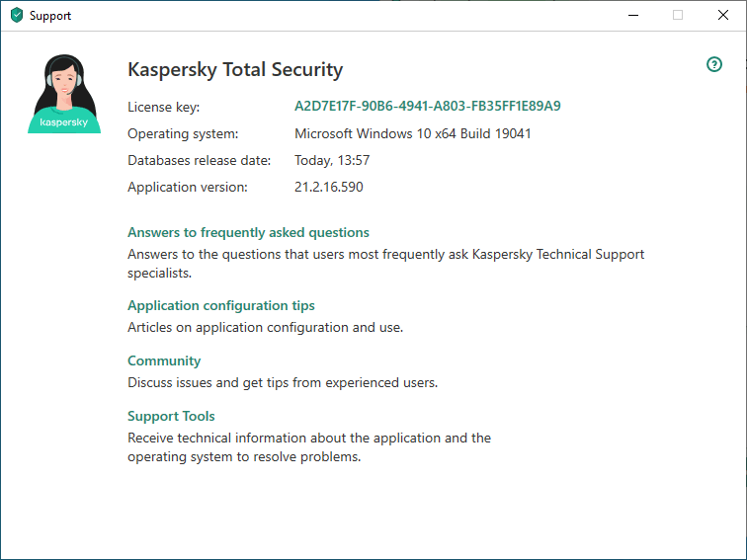
Task: Minimize the Support window
Action: click(x=631, y=16)
